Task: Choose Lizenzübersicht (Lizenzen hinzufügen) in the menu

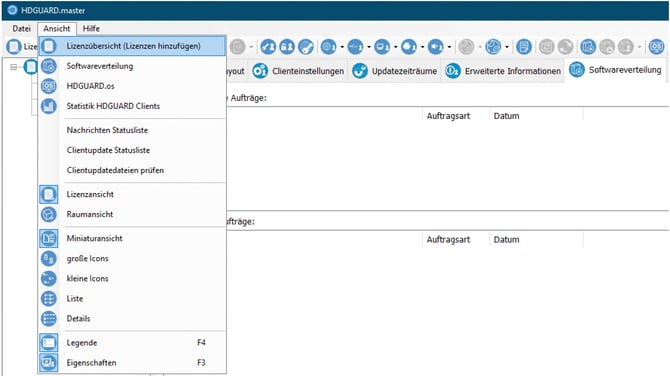Action: coord(132,46)
